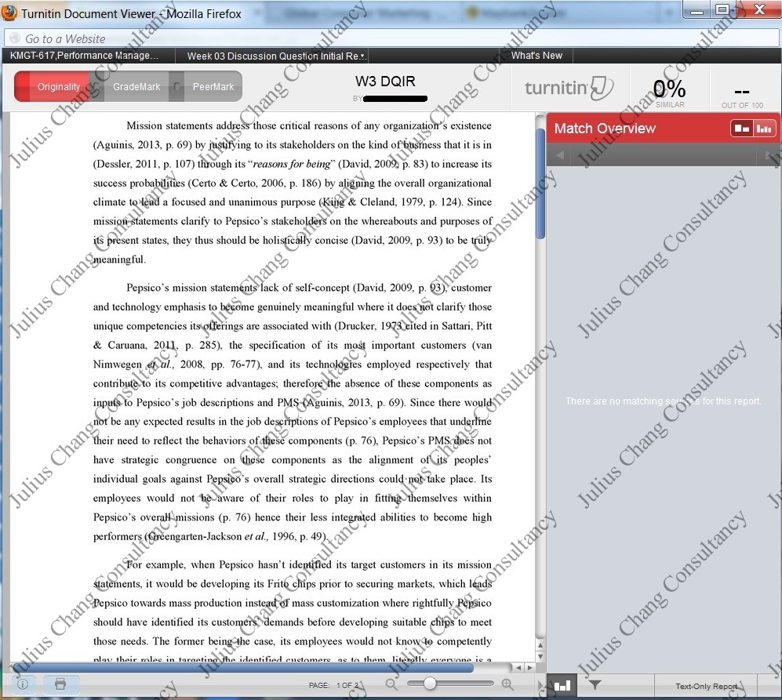Switch to Originality mode
This screenshot has width=782, height=700.
[x=58, y=87]
